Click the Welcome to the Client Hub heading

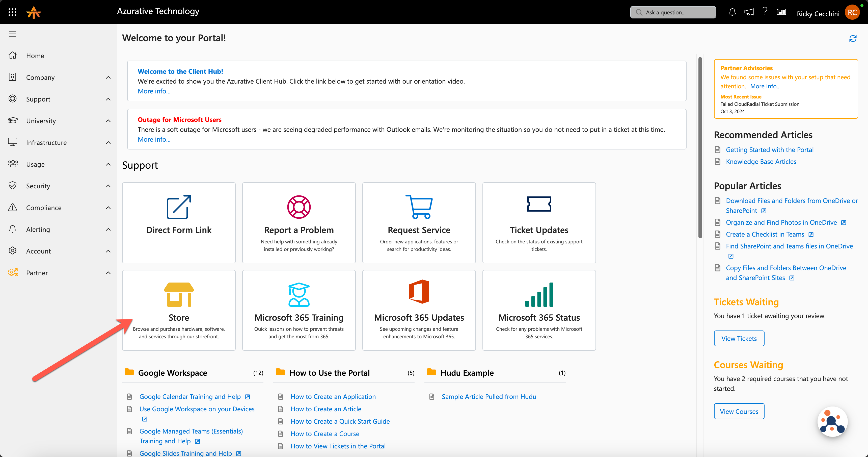tap(180, 71)
